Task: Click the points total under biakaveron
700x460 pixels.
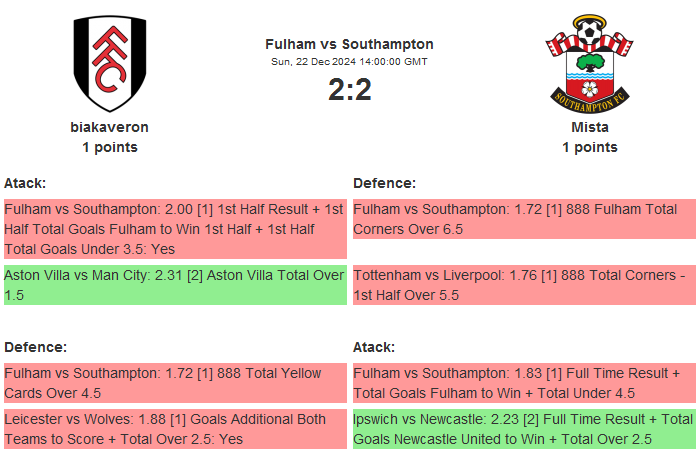Action: coord(109,147)
